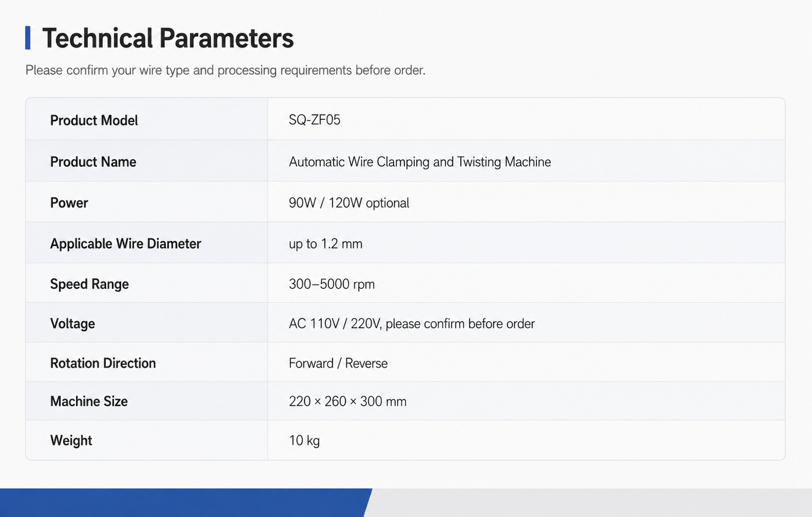The width and height of the screenshot is (812, 517).
Task: Select the SQ-ZF05 model value
Action: 315,120
